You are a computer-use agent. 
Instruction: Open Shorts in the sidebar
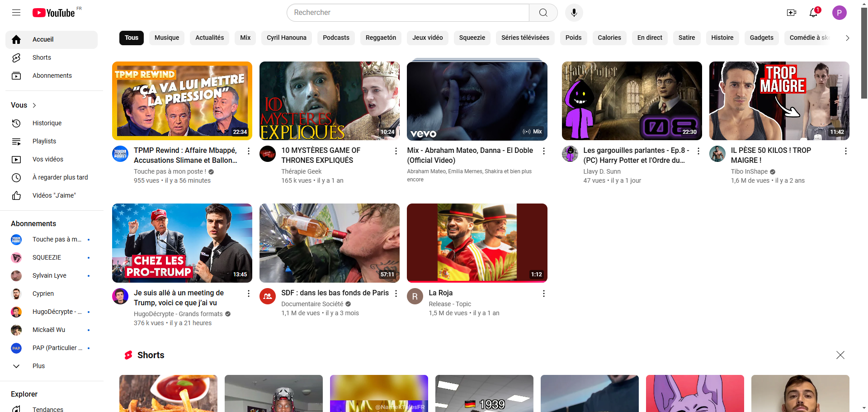52,57
